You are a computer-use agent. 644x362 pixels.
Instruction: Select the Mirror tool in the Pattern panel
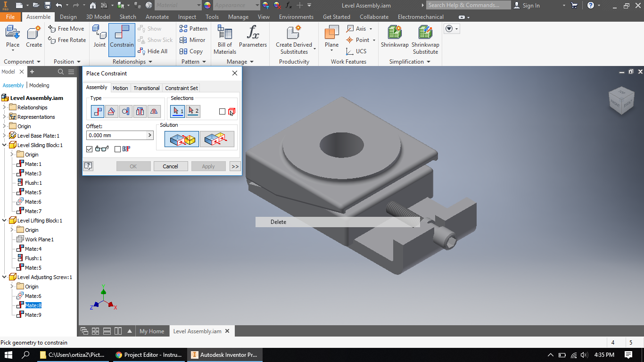click(x=192, y=40)
